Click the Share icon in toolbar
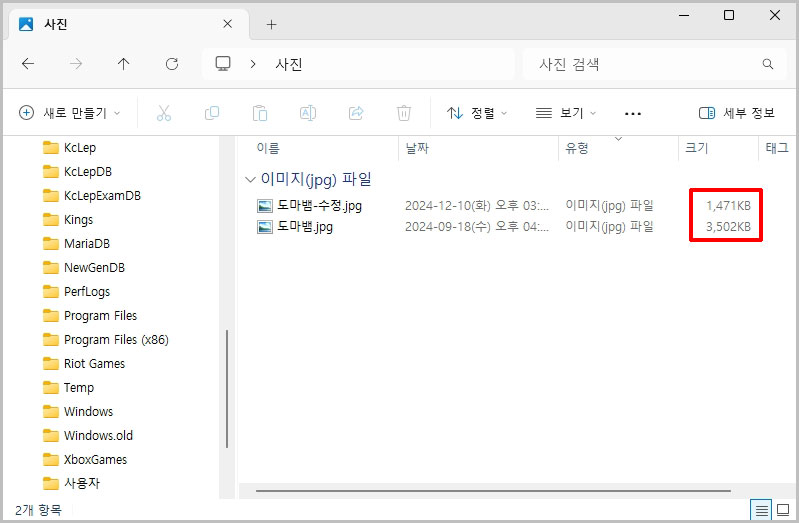The height and width of the screenshot is (523, 799). pos(356,113)
